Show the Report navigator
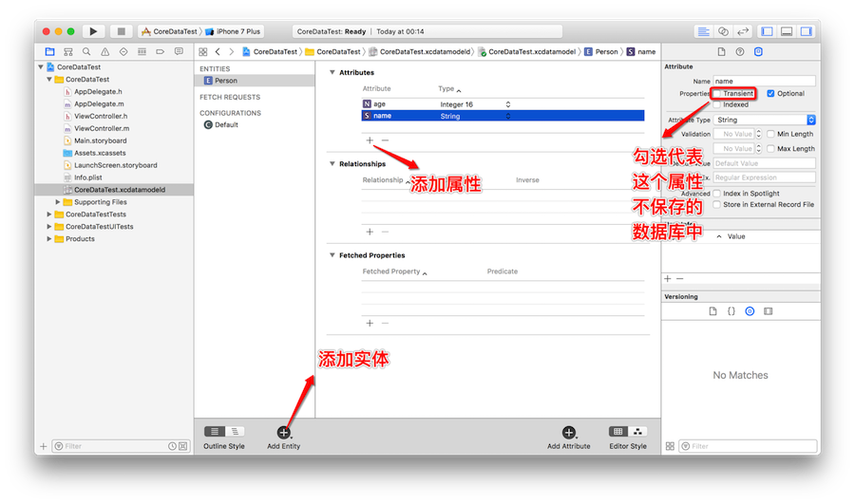855x504 pixels. coord(179,52)
